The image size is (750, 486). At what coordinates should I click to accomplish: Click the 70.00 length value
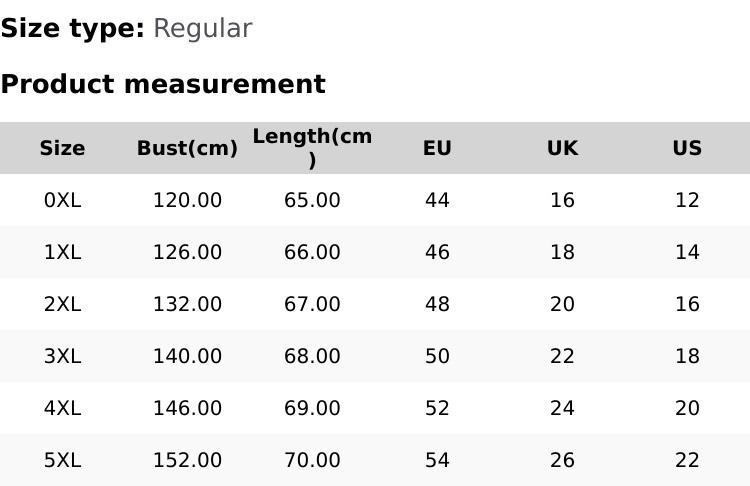pos(312,460)
